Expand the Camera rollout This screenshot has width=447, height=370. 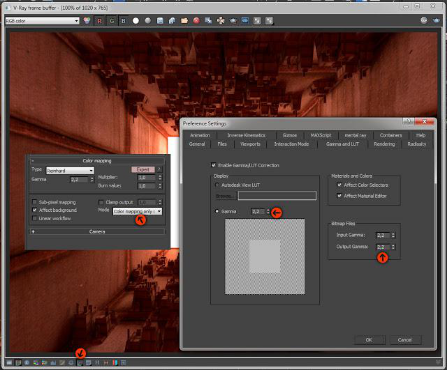click(x=97, y=231)
